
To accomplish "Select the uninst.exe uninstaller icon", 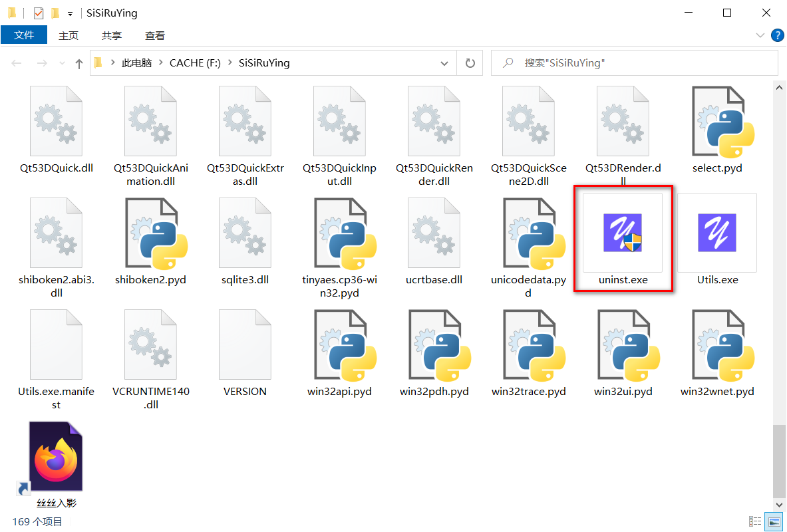I will click(x=623, y=233).
